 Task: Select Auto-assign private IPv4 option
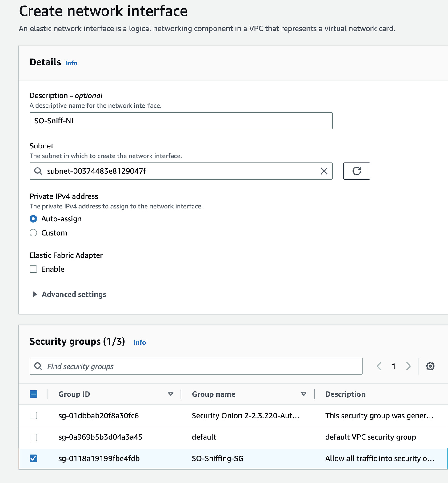[33, 219]
